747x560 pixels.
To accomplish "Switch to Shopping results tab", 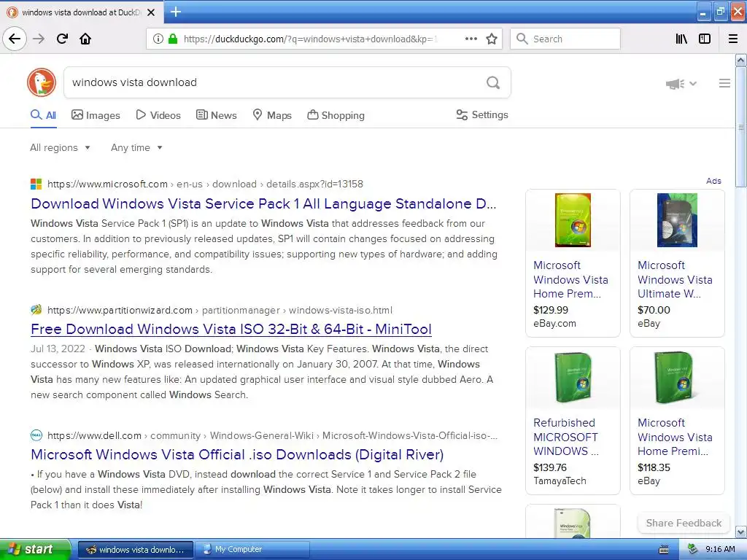I will 336,115.
